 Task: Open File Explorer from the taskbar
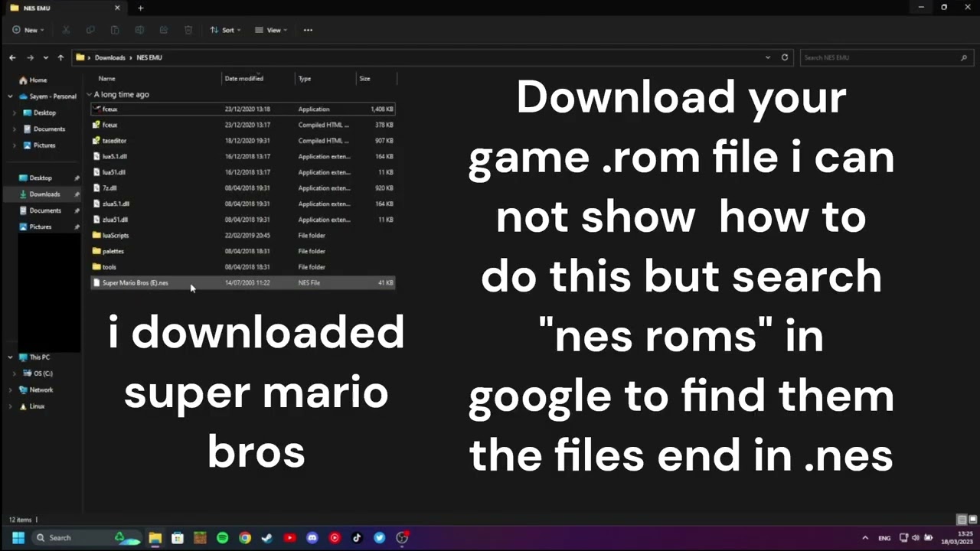155,537
